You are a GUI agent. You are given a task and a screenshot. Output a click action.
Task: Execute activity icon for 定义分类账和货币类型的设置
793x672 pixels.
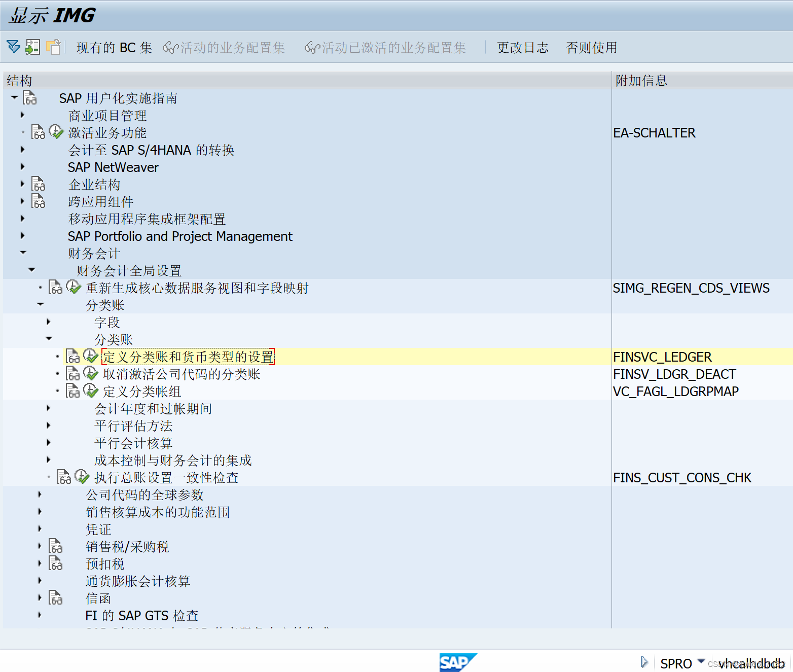coord(90,356)
